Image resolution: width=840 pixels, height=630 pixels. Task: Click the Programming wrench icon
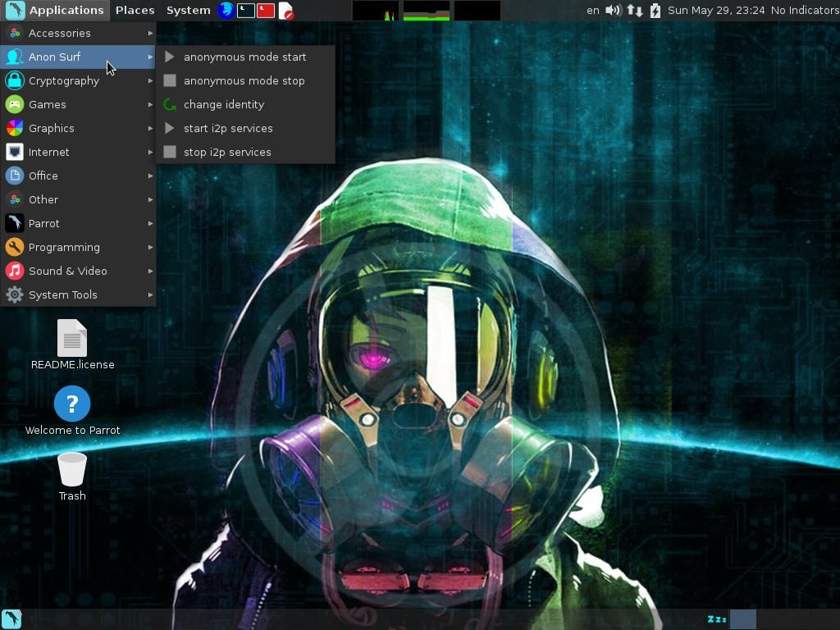click(15, 247)
